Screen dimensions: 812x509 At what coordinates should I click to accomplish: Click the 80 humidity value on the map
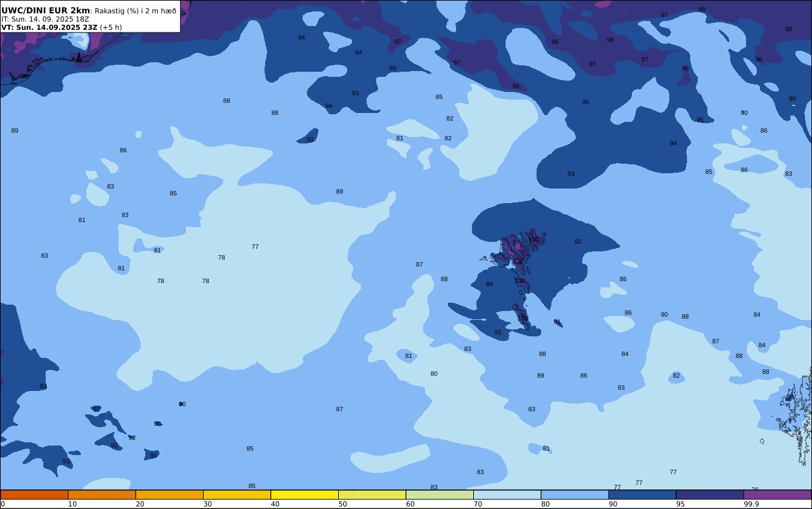[434, 374]
